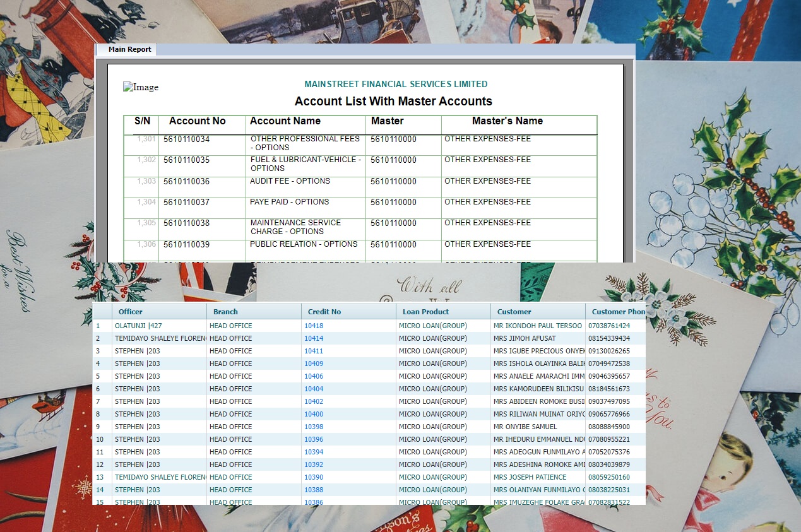Open credit number 10394 link

tap(314, 452)
